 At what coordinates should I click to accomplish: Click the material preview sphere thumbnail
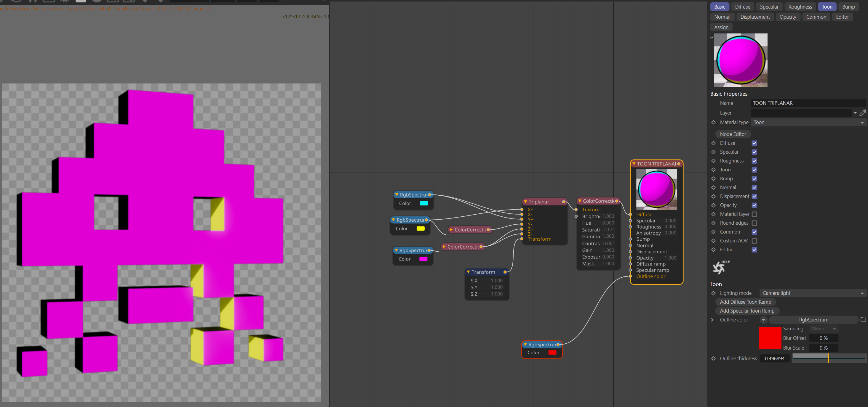coord(741,60)
